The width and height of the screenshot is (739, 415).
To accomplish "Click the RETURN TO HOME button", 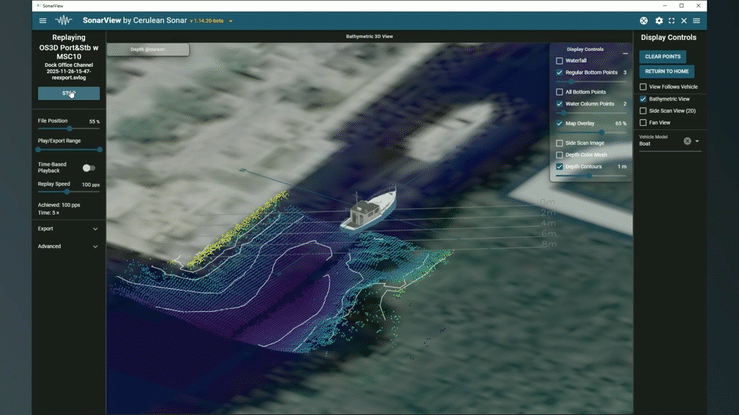I will [667, 72].
